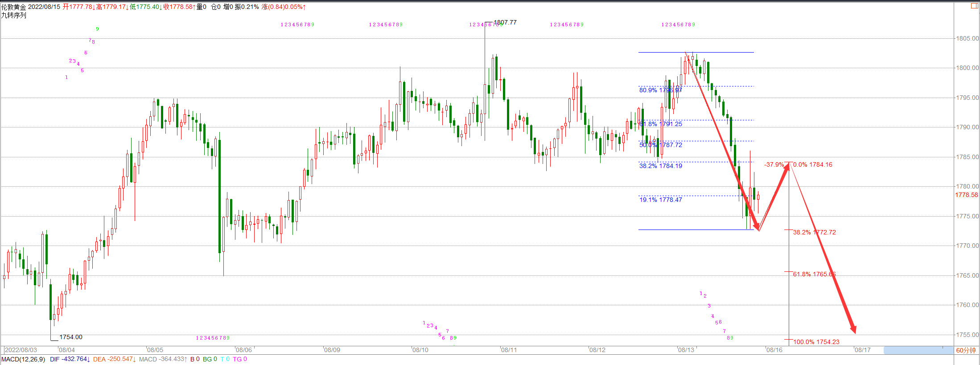Image resolution: width=980 pixels, height=365 pixels.
Task: Click the current price 1778.58 axis label
Action: (x=967, y=195)
